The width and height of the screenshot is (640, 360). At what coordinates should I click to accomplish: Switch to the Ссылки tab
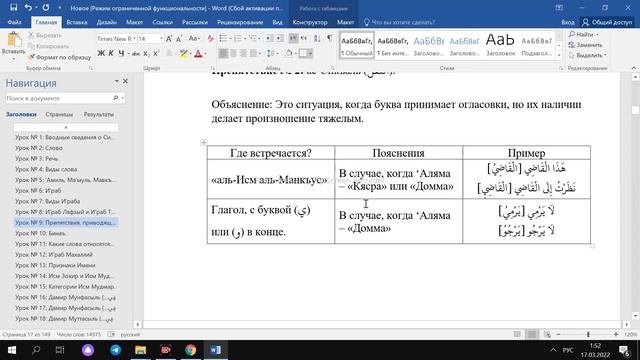point(162,22)
